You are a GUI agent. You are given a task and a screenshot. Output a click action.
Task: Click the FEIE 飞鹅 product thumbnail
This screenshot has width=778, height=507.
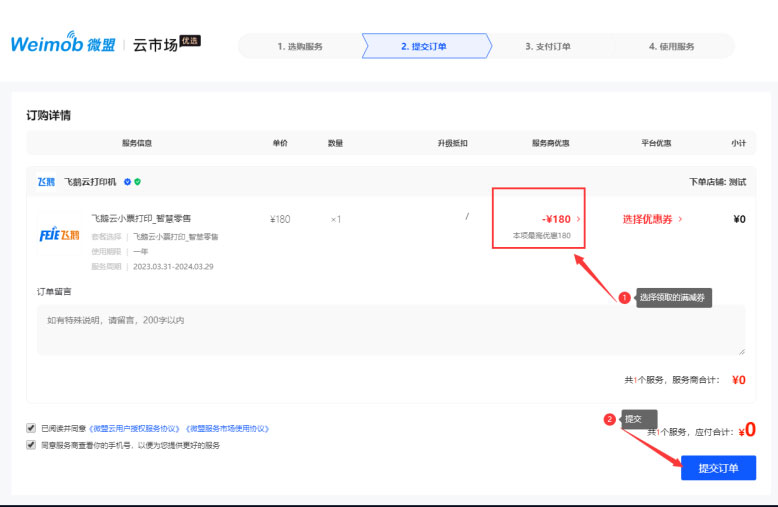click(59, 235)
